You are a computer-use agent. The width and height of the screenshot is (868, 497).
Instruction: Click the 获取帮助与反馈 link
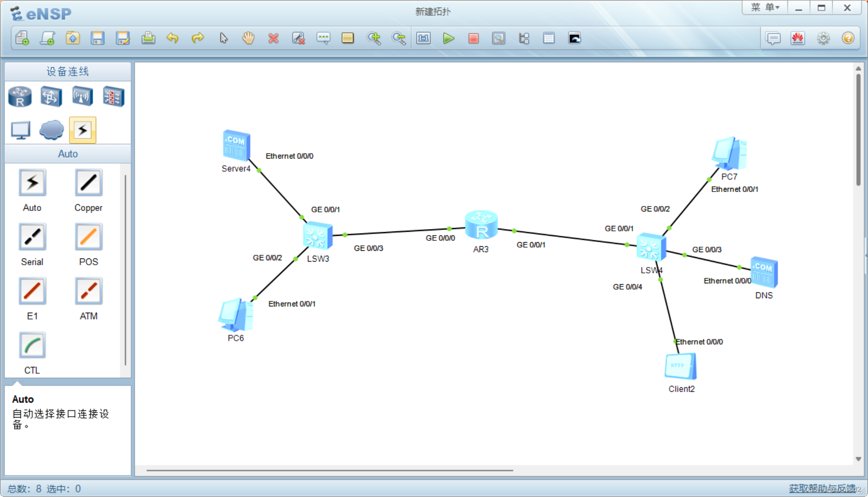(821, 488)
